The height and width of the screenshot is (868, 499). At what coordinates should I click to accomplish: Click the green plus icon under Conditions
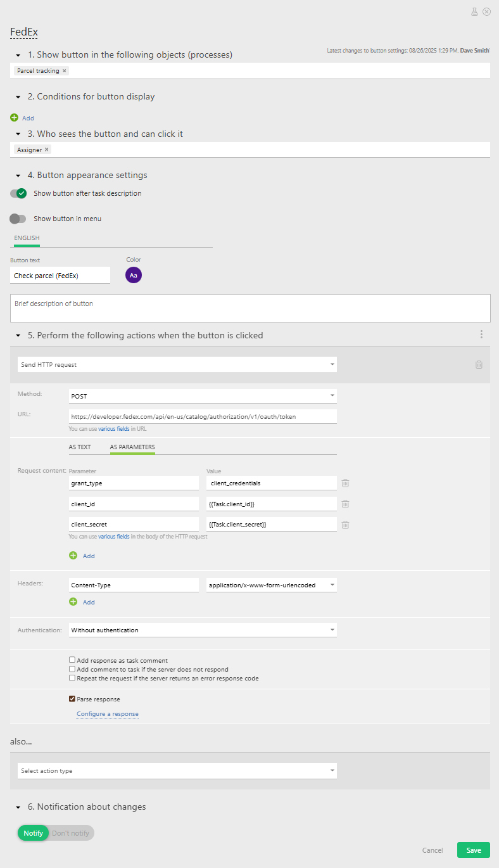coord(14,117)
